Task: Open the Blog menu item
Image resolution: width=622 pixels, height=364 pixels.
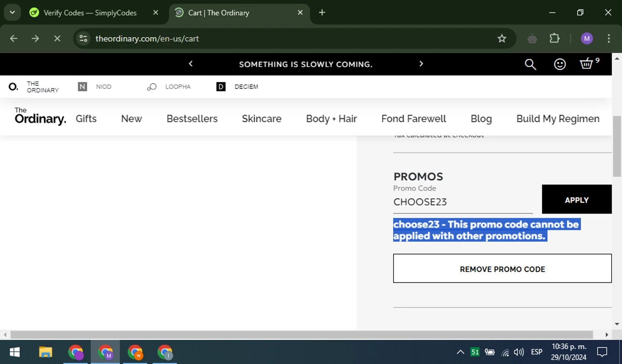Action: (x=481, y=119)
